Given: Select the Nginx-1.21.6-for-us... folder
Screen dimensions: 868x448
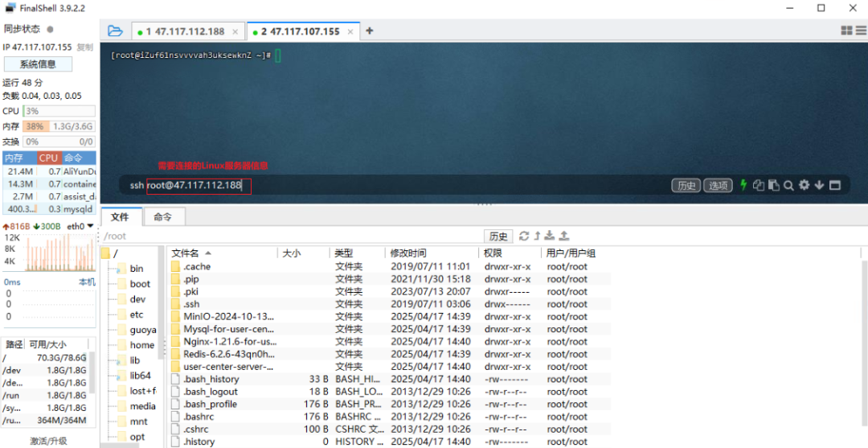Looking at the screenshot, I should pyautogui.click(x=231, y=342).
